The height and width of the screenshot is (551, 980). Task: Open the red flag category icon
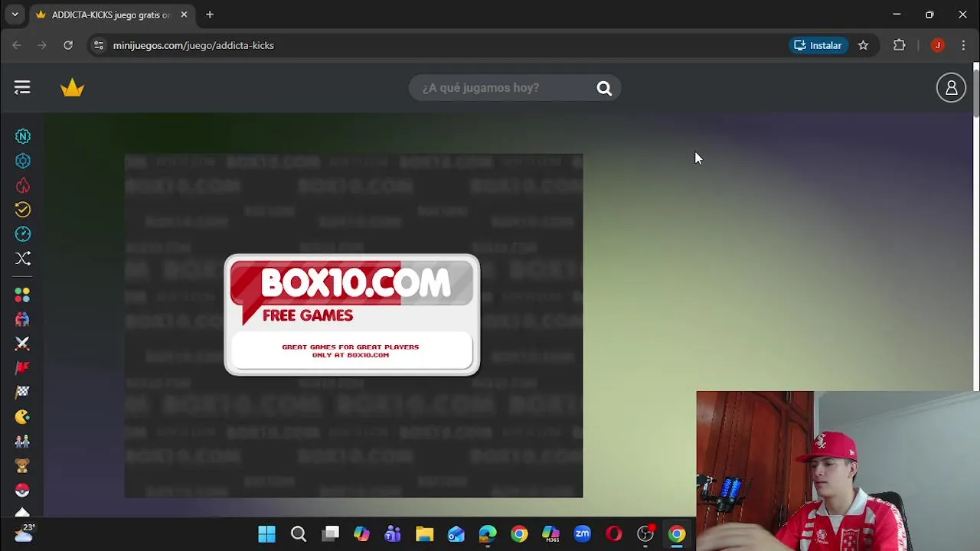[22, 368]
